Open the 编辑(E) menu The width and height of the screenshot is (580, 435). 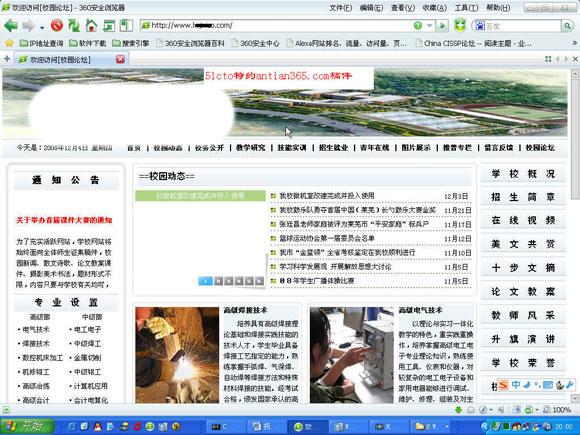coord(371,7)
